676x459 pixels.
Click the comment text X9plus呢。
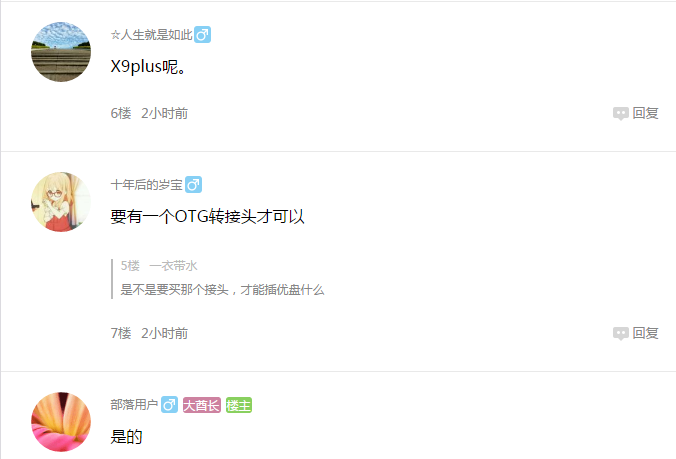point(148,67)
